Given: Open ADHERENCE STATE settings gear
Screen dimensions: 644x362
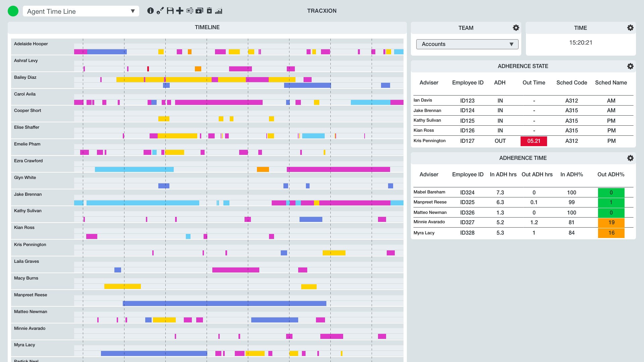Looking at the screenshot, I should (630, 66).
